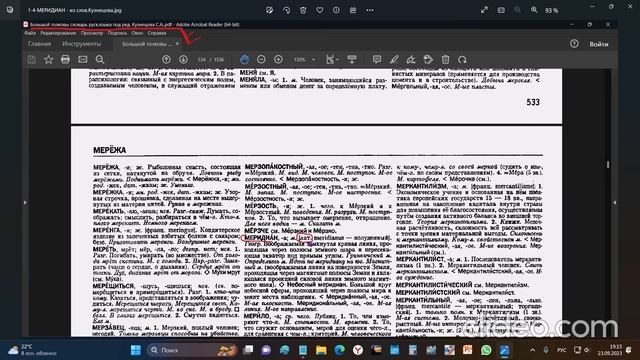640x360 pixels.
Task: Open the Редактирование menu
Action: tap(58, 33)
